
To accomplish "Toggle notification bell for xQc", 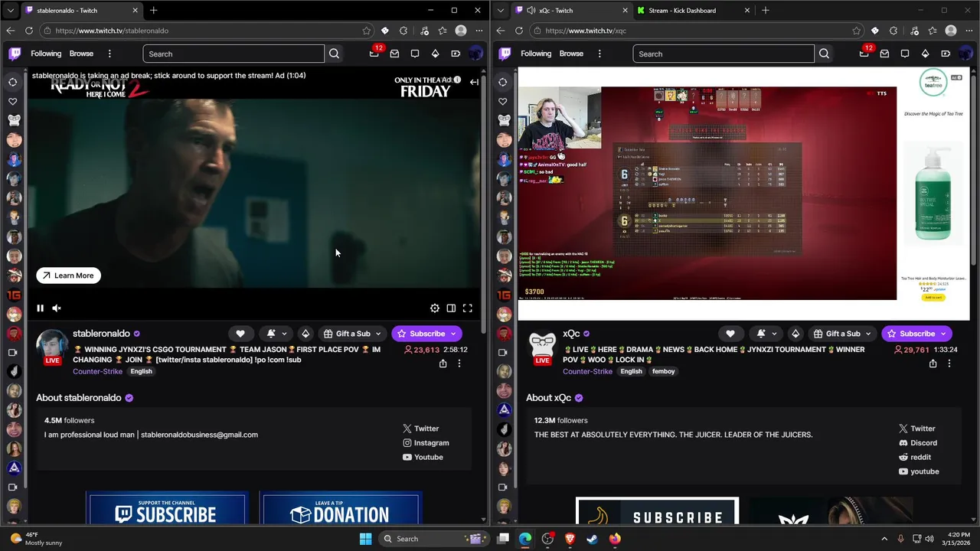I will tap(761, 334).
